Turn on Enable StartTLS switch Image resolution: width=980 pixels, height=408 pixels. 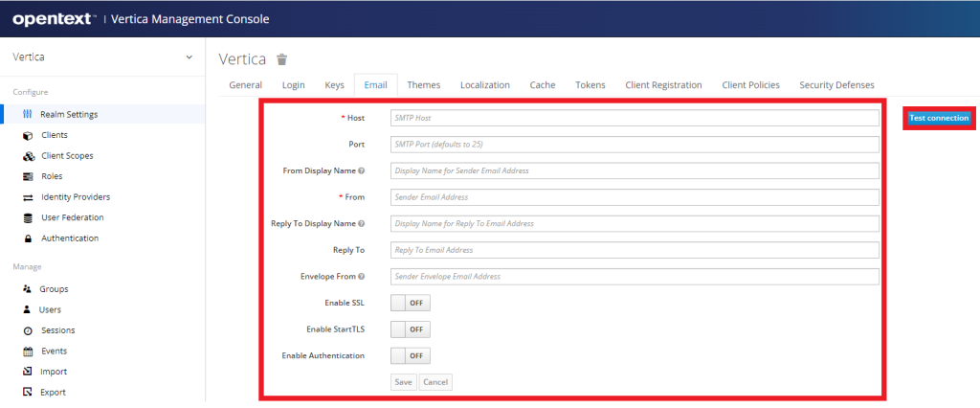(x=411, y=329)
